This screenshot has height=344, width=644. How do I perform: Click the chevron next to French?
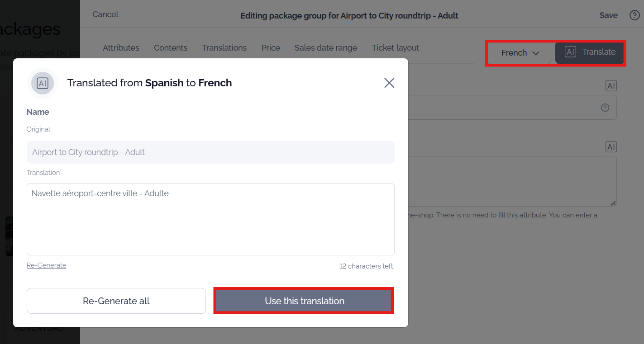point(536,53)
